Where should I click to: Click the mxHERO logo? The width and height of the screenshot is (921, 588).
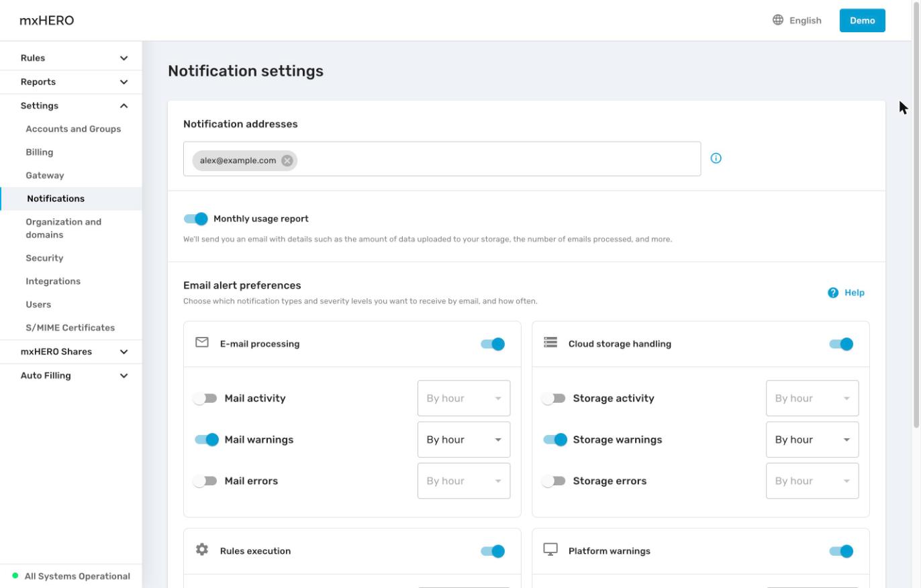click(x=47, y=20)
